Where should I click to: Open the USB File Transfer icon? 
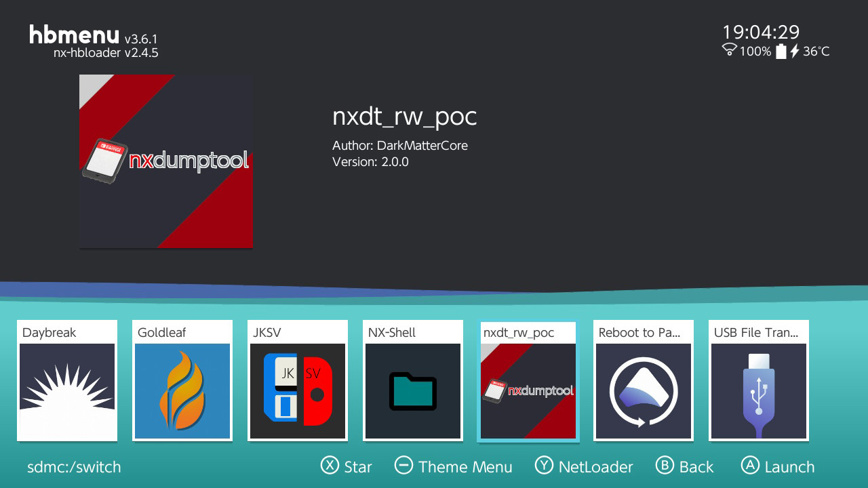point(759,391)
